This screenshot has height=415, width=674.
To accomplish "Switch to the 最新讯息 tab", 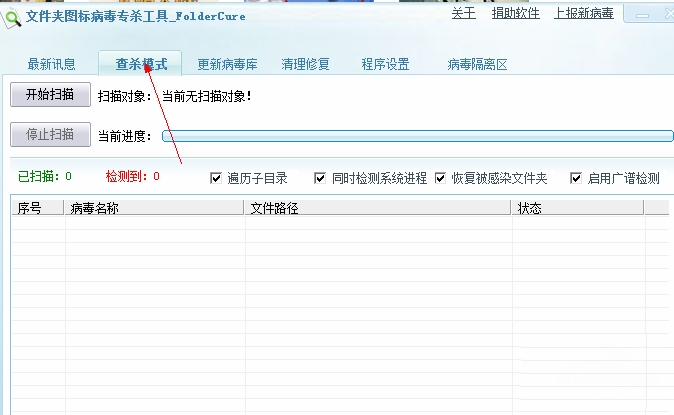I will point(51,64).
